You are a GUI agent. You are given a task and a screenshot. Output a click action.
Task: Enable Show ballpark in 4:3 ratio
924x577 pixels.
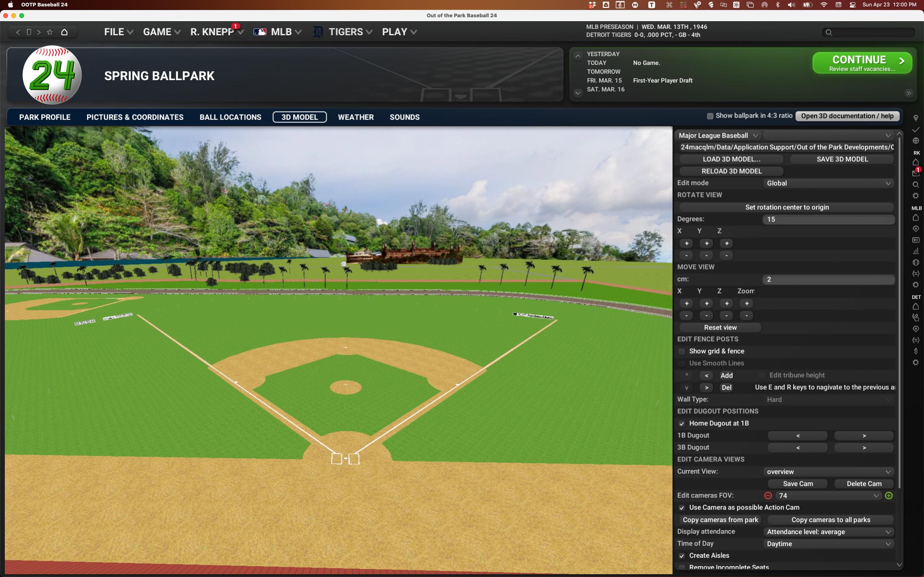[710, 116]
